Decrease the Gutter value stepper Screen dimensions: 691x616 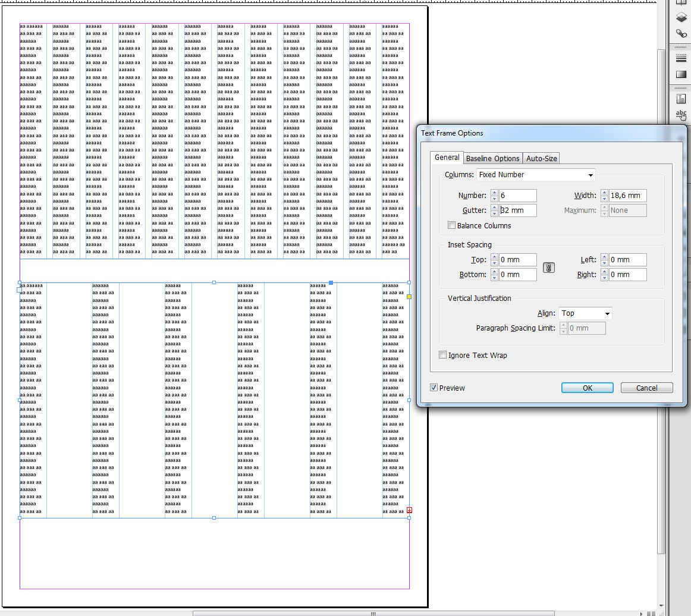click(x=494, y=213)
